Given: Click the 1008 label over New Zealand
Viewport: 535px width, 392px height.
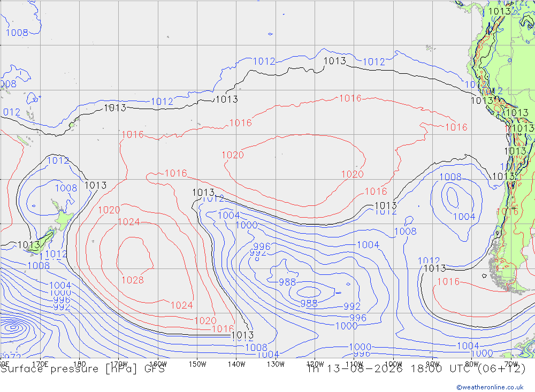Looking at the screenshot, I should (x=66, y=188).
